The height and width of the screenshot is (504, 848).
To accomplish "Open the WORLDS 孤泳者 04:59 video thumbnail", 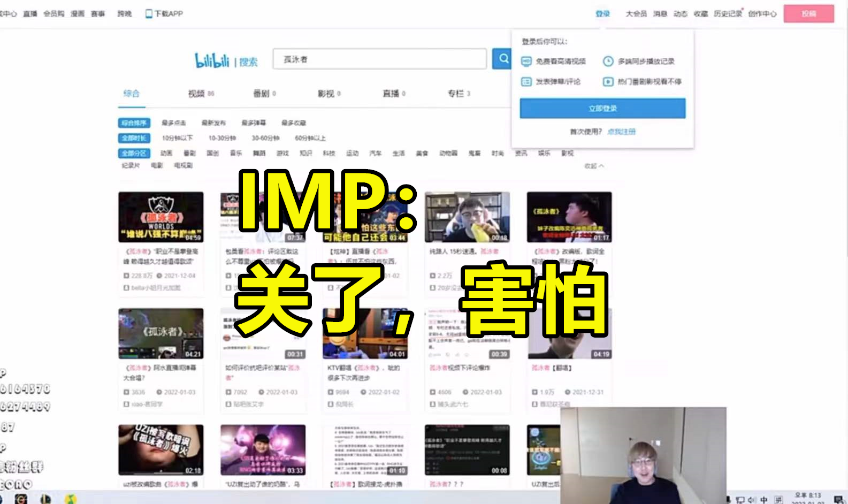I will pyautogui.click(x=161, y=217).
